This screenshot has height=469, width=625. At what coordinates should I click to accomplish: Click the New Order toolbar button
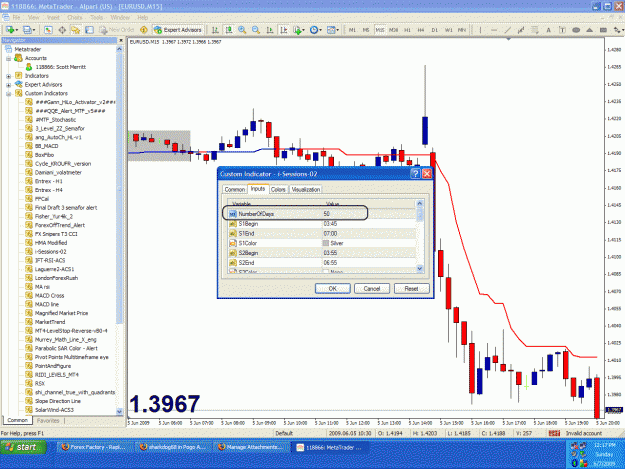(x=116, y=30)
